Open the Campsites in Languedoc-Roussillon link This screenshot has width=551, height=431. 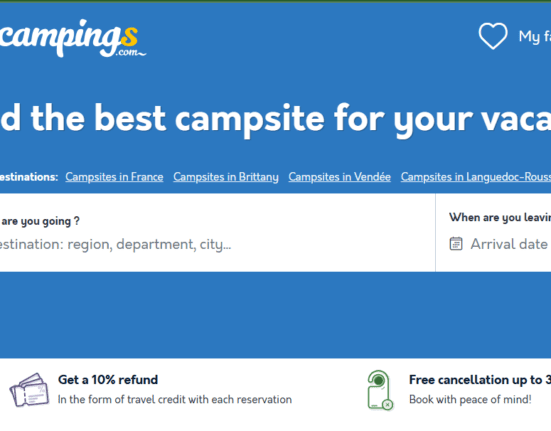coord(476,177)
